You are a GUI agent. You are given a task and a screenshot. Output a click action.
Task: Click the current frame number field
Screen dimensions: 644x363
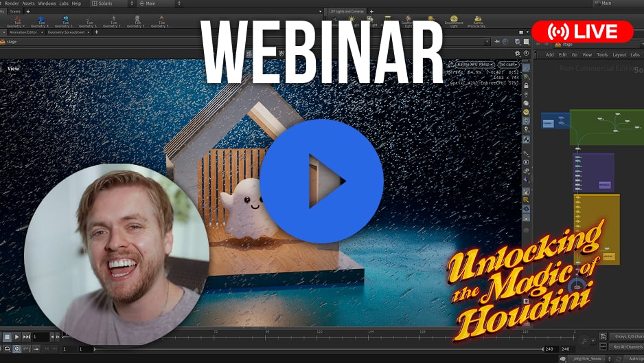tap(41, 337)
